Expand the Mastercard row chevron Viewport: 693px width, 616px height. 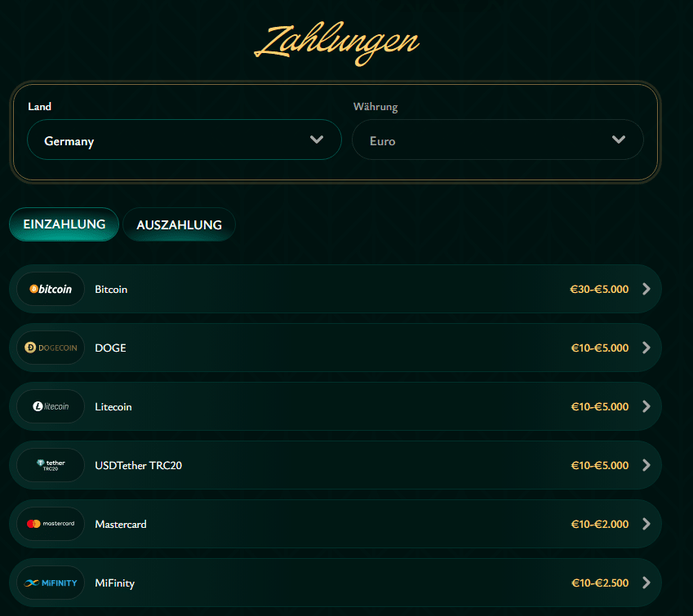[646, 524]
